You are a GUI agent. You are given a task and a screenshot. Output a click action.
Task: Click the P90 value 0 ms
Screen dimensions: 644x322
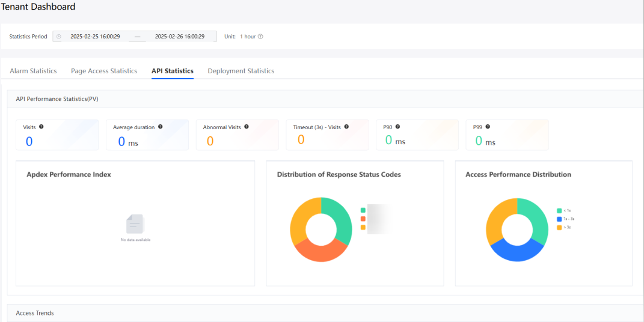pos(395,141)
